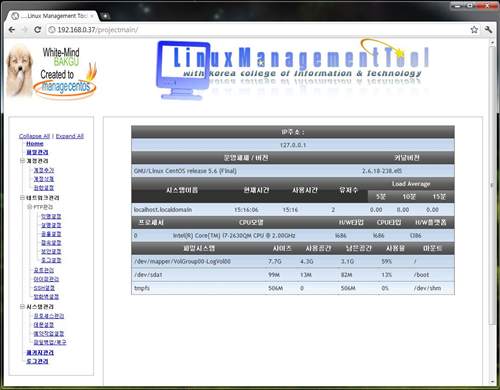Click the Intel Core i7-2630QM CPU model cell
Screen dimensions: 500x390
coord(234,236)
